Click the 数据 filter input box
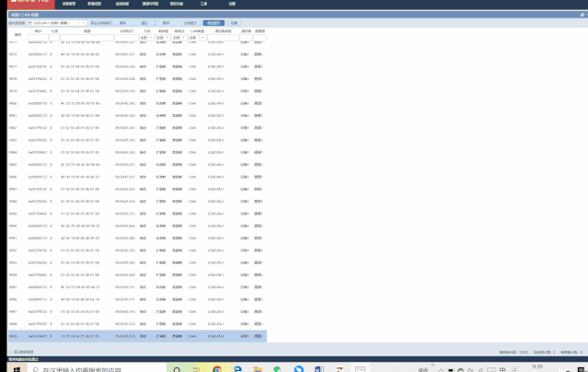 87,38
